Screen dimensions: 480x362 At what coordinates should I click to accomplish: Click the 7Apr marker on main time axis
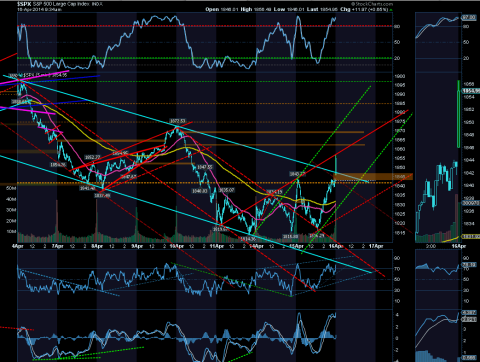coord(57,246)
